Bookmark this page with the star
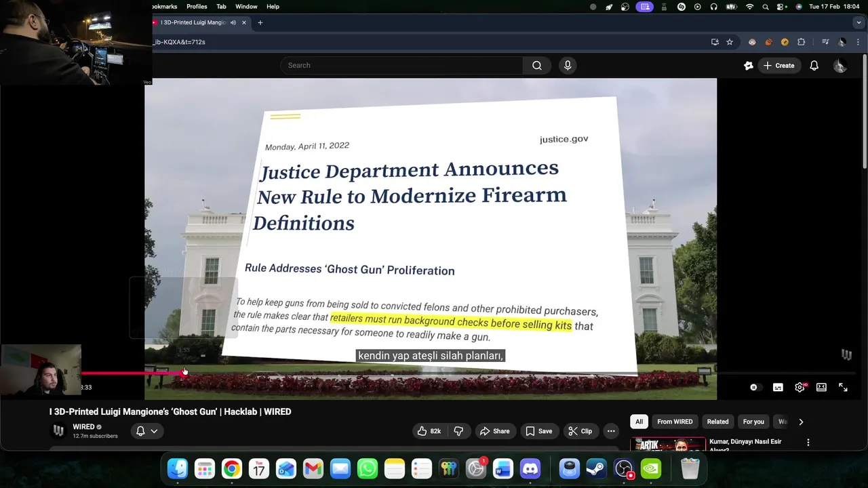The image size is (868, 488). 730,42
